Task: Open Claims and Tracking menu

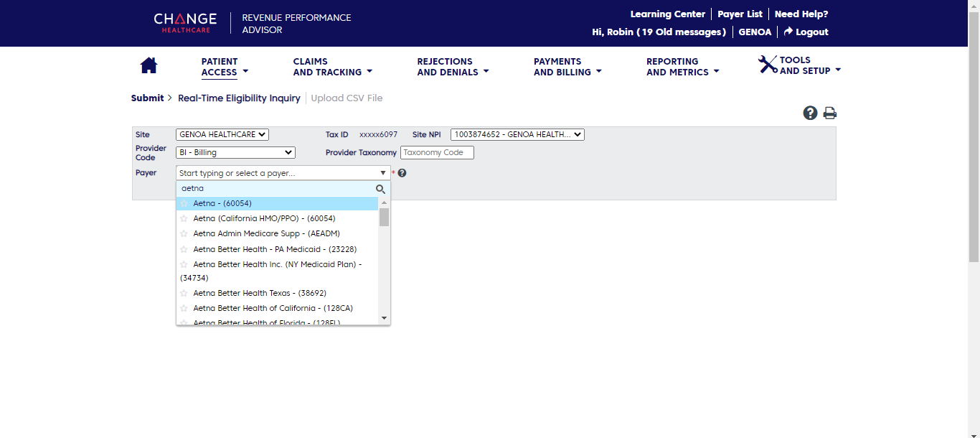Action: (x=332, y=67)
